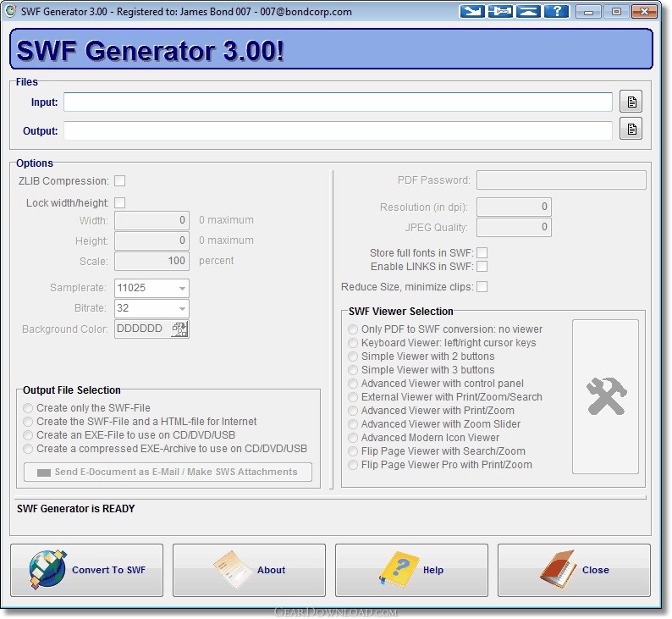
Task: Click the Output file path field
Action: (x=339, y=130)
